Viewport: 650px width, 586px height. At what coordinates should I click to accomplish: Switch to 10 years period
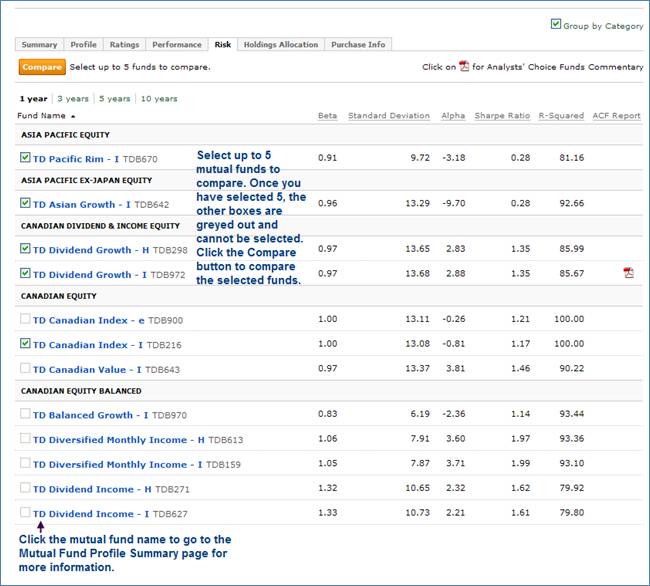(159, 99)
